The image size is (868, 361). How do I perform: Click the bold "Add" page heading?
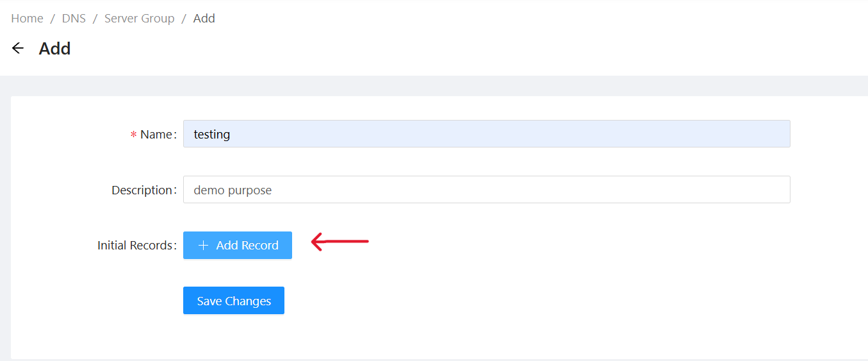coord(54,49)
